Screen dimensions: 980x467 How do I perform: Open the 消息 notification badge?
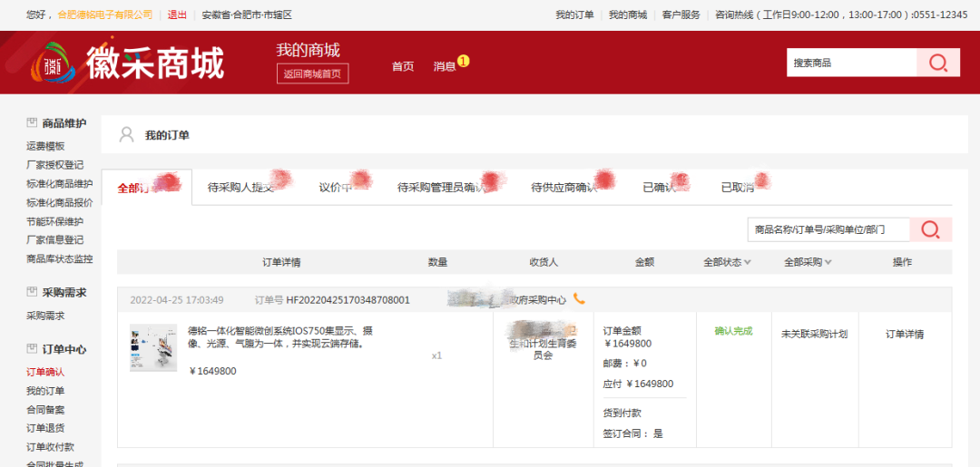[x=463, y=62]
